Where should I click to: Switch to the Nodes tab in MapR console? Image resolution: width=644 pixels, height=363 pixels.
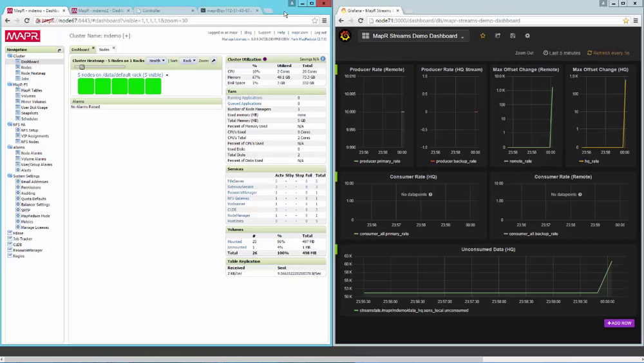coord(104,50)
